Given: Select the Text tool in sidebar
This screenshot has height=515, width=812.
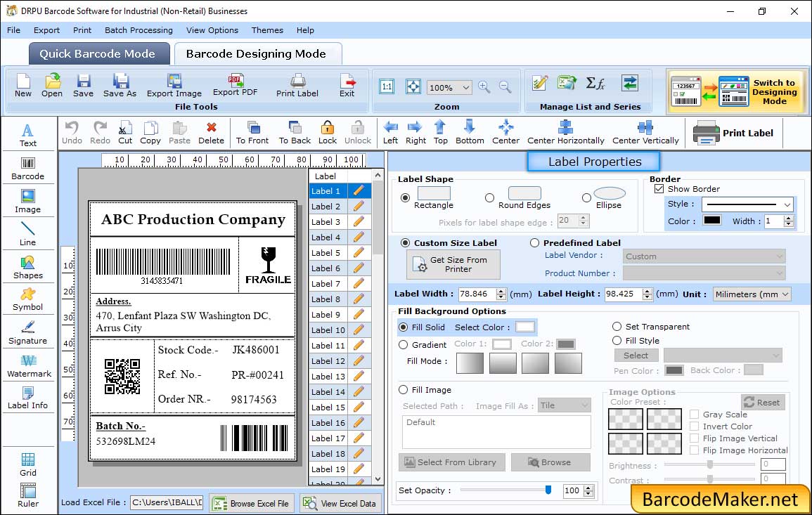Looking at the screenshot, I should 28,135.
